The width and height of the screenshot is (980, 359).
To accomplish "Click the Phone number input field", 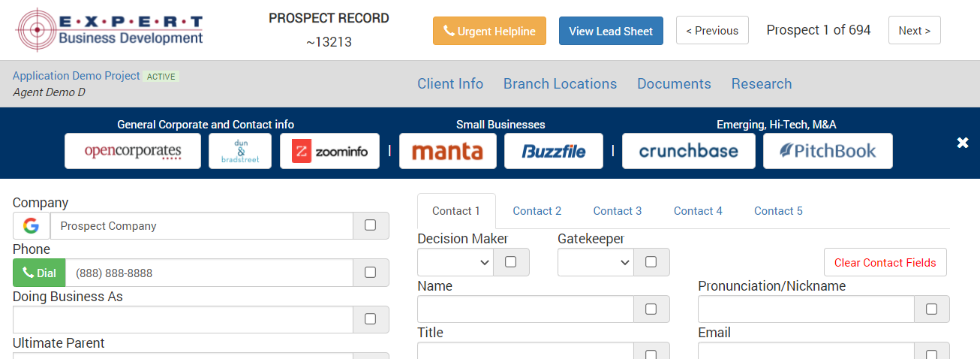I will coord(209,273).
